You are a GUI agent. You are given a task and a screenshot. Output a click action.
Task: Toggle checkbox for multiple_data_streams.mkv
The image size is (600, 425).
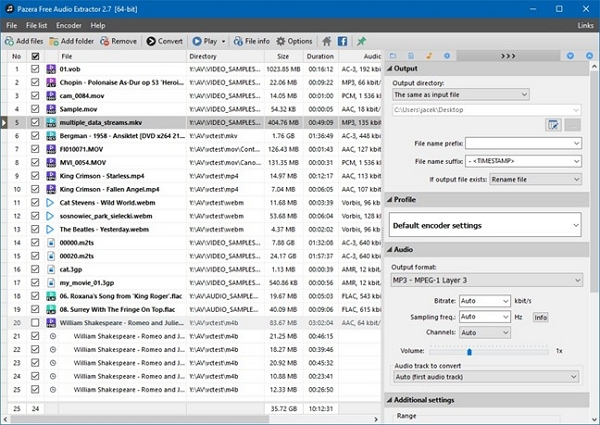coord(35,122)
